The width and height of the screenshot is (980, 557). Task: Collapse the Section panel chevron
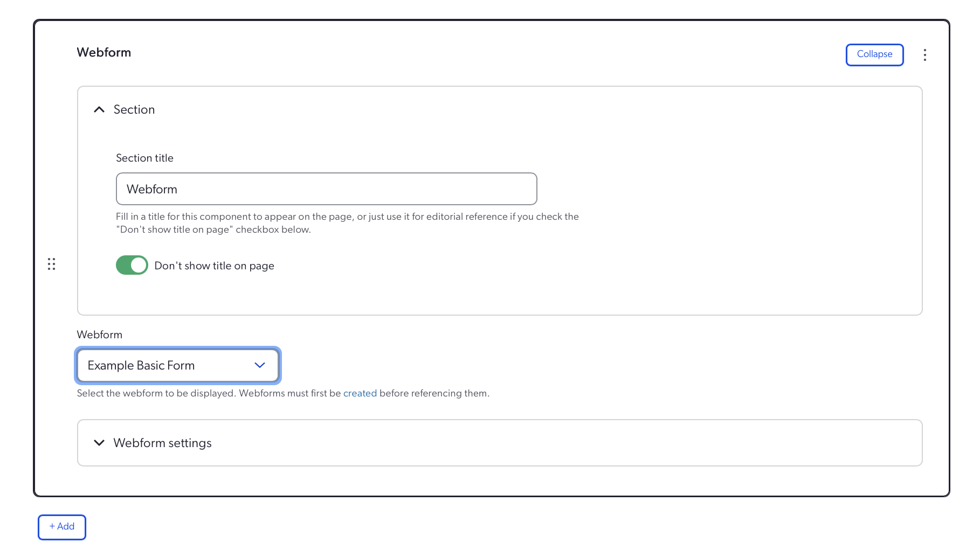99,109
